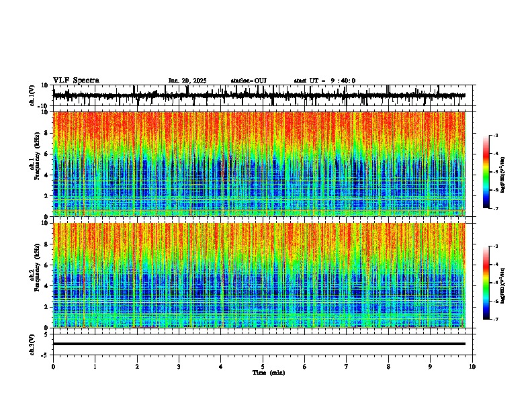Click the ch.2 spectrogram color bar
The height and width of the screenshot is (411, 532).
tap(486, 283)
